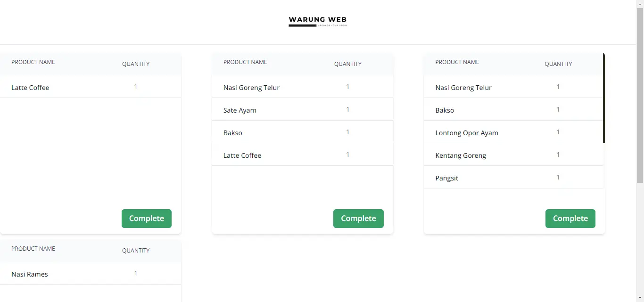The image size is (644, 302).
Task: Select Nasi Goreng Telur in middle card
Action: pos(303,87)
